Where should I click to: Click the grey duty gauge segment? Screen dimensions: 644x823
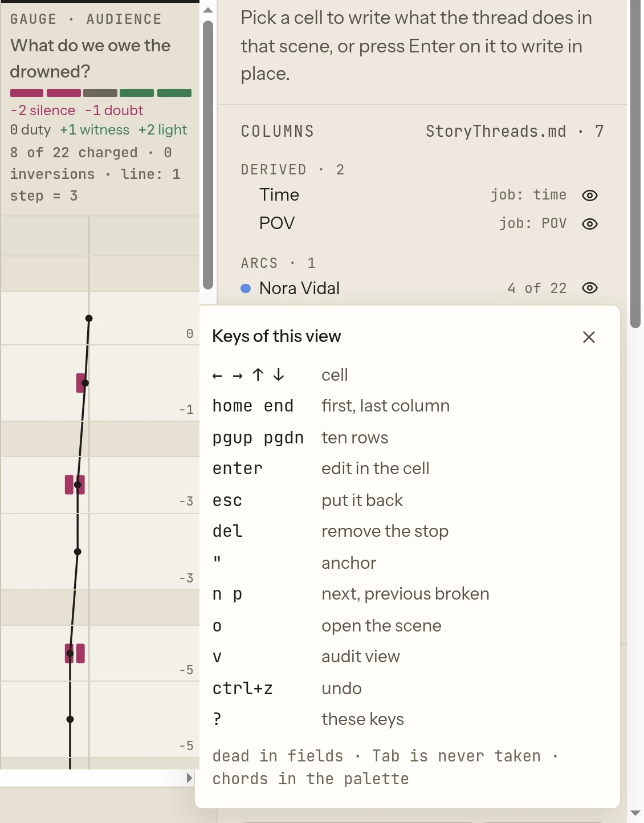tap(100, 93)
